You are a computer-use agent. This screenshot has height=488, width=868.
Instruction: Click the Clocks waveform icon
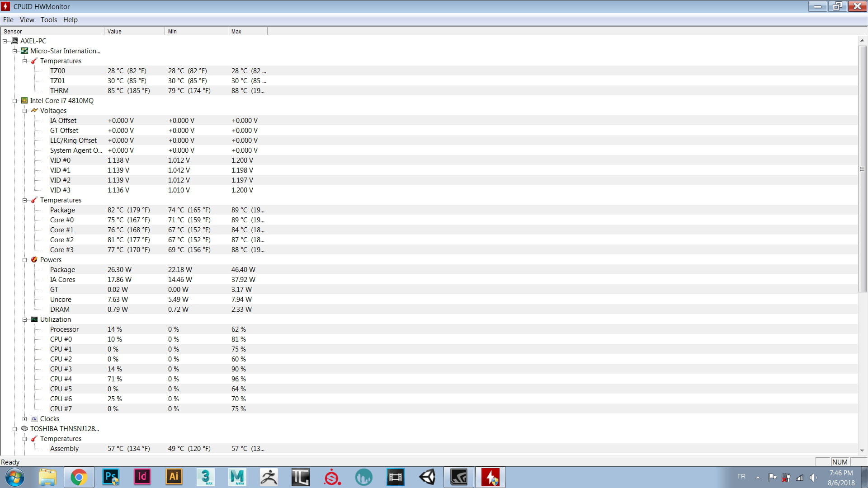click(x=34, y=419)
